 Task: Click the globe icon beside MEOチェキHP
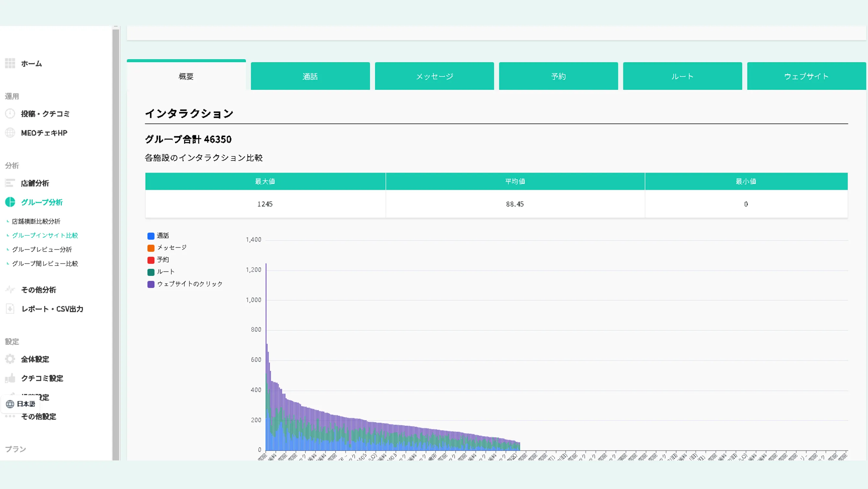(x=10, y=133)
